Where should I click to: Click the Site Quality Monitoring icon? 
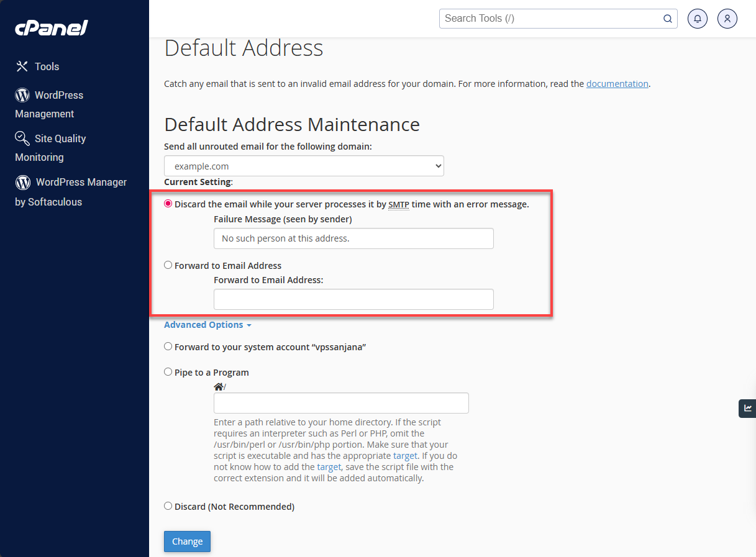click(x=21, y=138)
